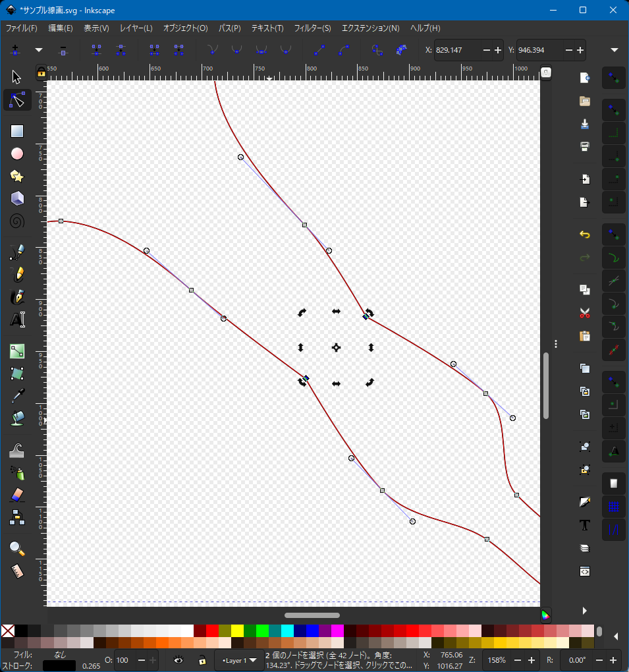Open the insert node options dropdown arrow

(x=39, y=50)
